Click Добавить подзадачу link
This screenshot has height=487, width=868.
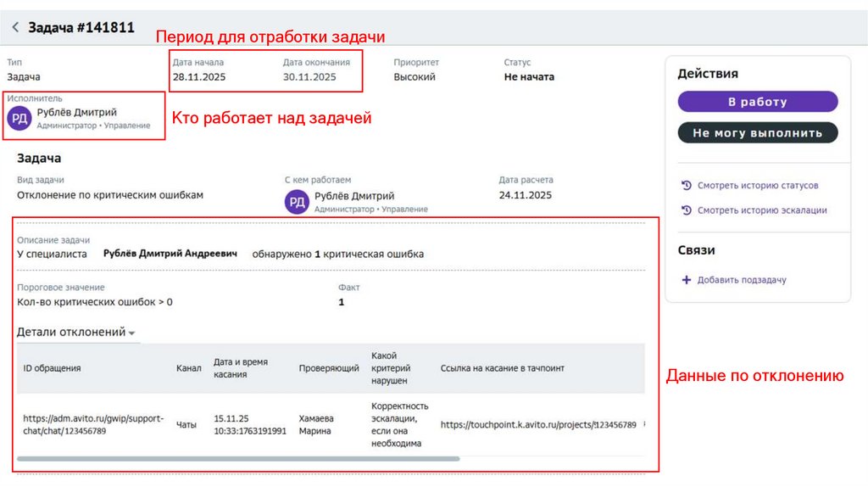click(x=741, y=280)
